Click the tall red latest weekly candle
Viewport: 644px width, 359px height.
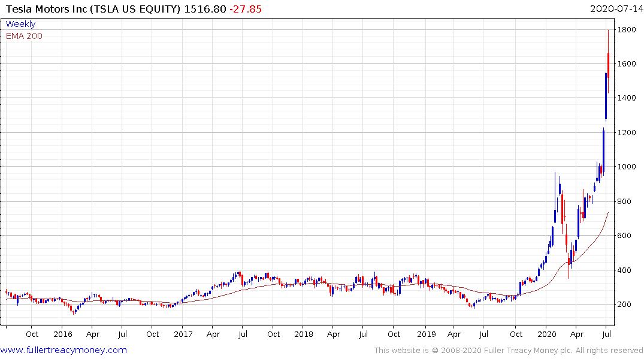click(608, 62)
